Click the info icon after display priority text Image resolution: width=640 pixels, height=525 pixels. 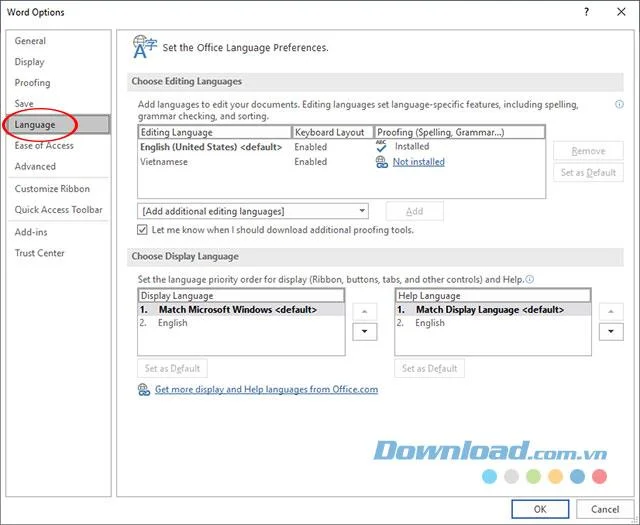click(530, 279)
